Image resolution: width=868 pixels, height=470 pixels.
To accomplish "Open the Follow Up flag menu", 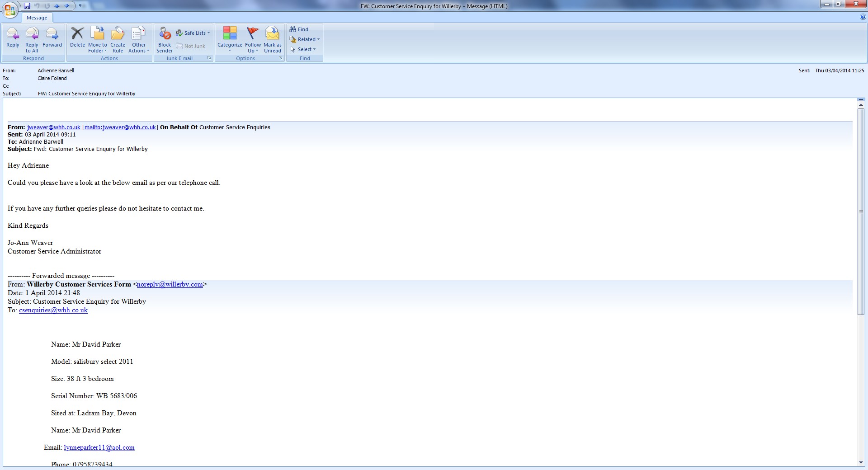I will click(x=253, y=39).
